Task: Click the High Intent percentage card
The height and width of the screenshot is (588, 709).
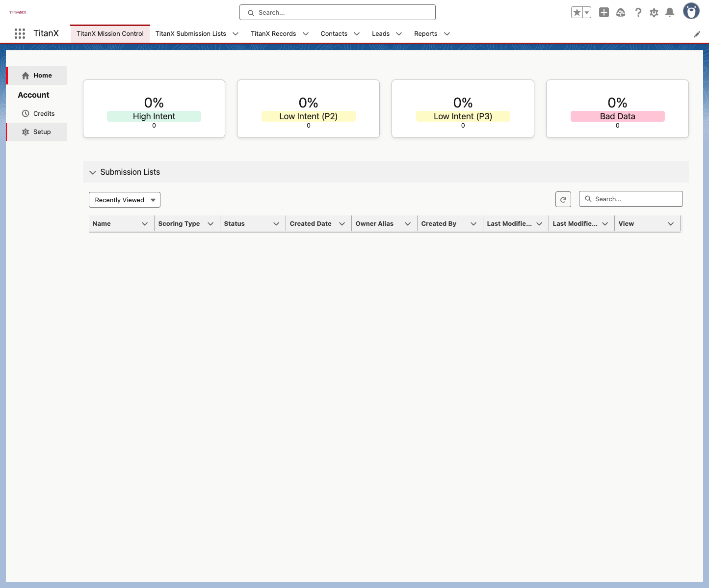Action: pos(154,109)
